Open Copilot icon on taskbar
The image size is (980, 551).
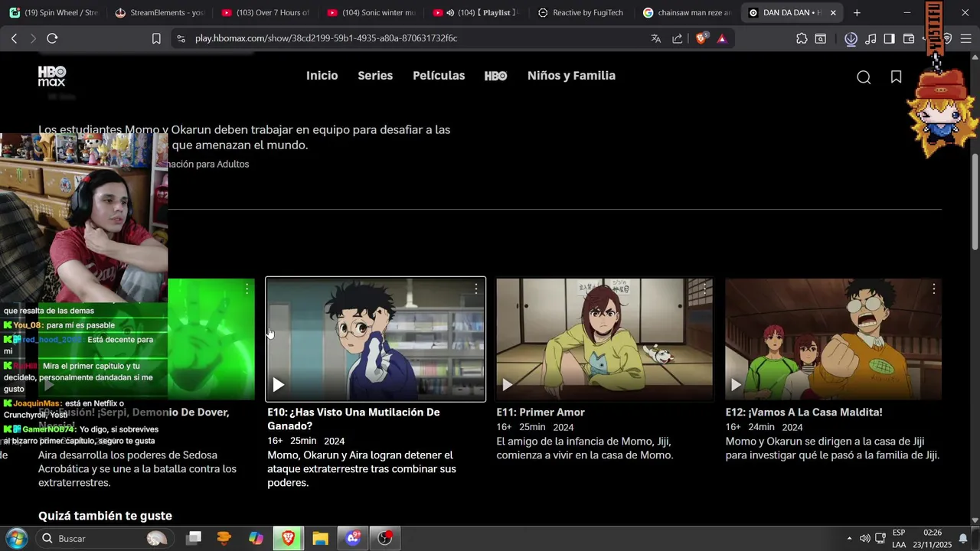coord(256,538)
